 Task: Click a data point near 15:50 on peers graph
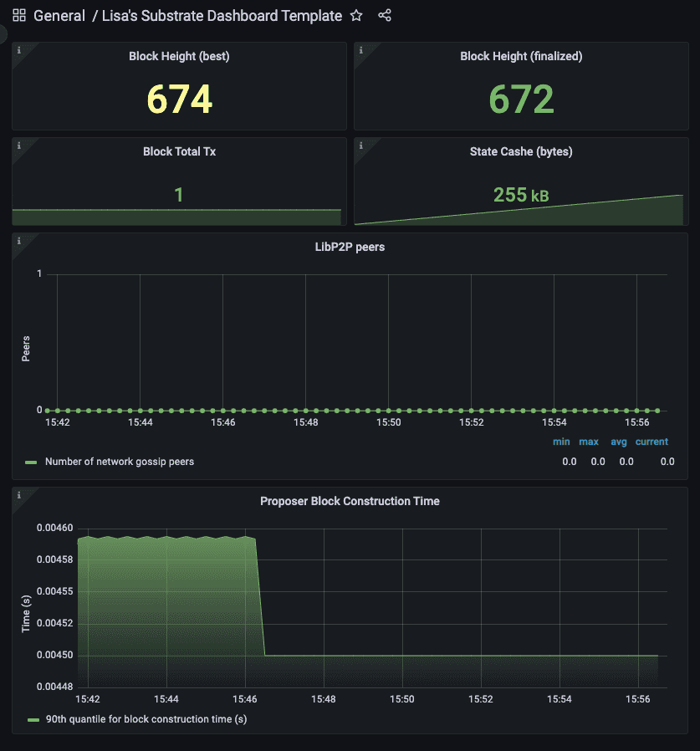(x=388, y=410)
